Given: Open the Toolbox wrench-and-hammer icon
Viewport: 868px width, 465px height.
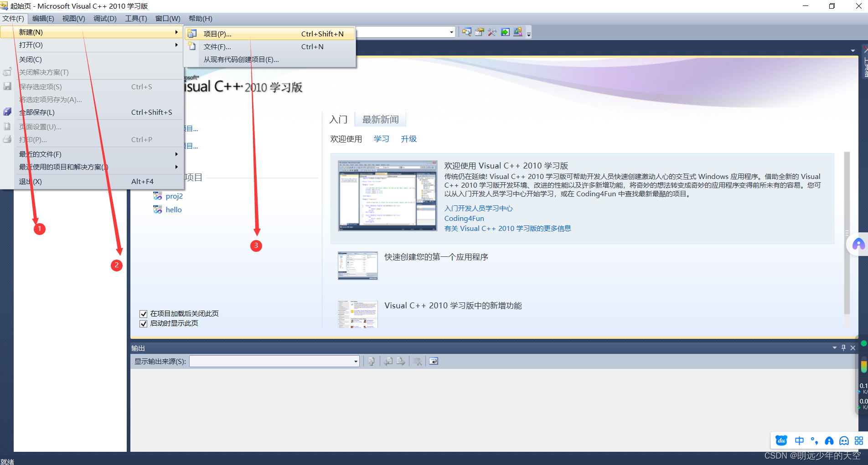Looking at the screenshot, I should click(492, 32).
